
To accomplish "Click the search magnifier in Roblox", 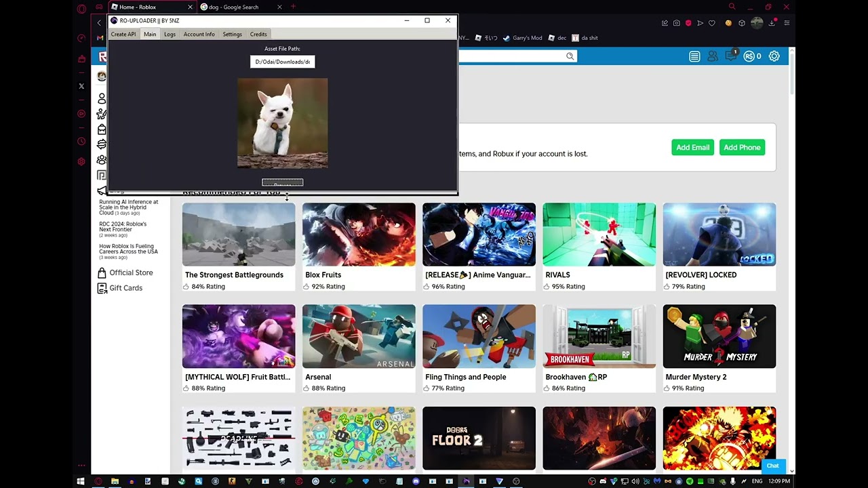I will tap(570, 56).
